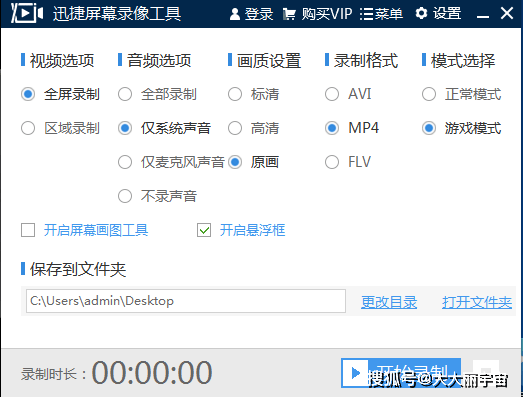Toggle 开启悬浮框 checkbox
Screen dimensions: 523x397
pyautogui.click(x=204, y=230)
